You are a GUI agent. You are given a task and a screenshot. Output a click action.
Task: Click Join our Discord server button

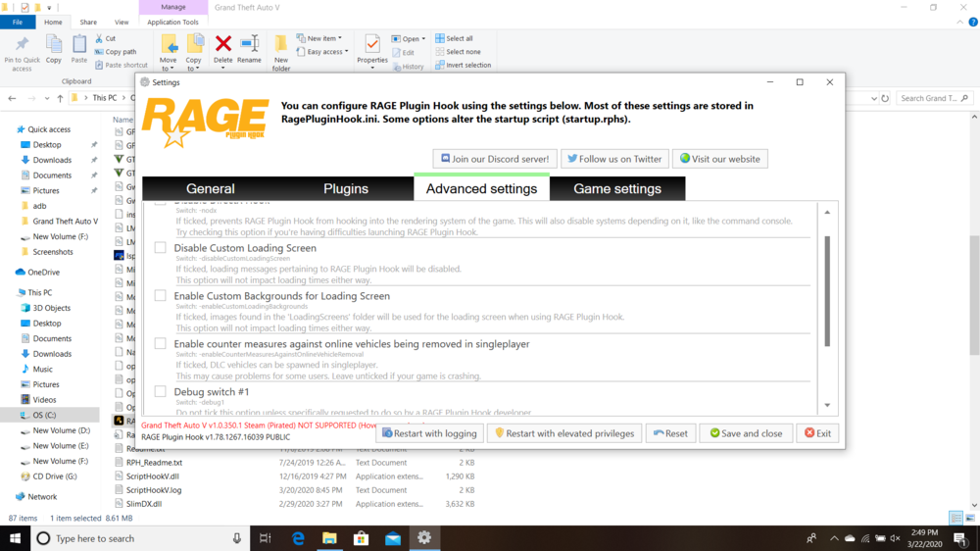(495, 159)
